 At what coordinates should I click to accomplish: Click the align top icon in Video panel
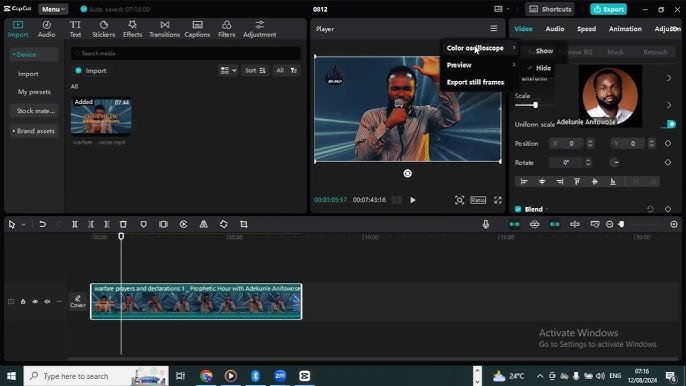click(577, 182)
